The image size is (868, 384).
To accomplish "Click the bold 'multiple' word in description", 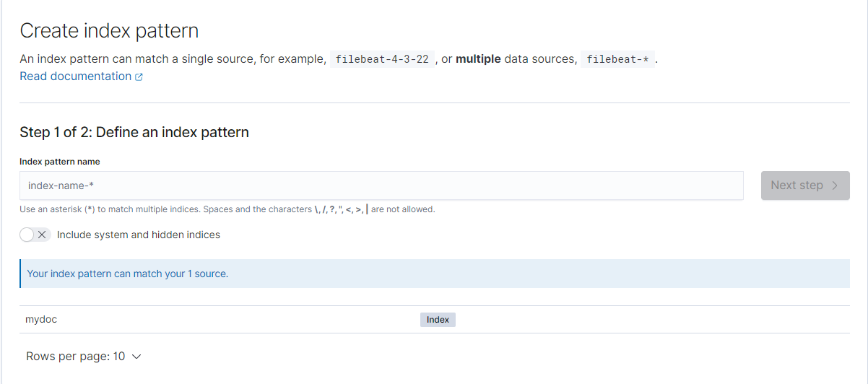I will tap(478, 59).
